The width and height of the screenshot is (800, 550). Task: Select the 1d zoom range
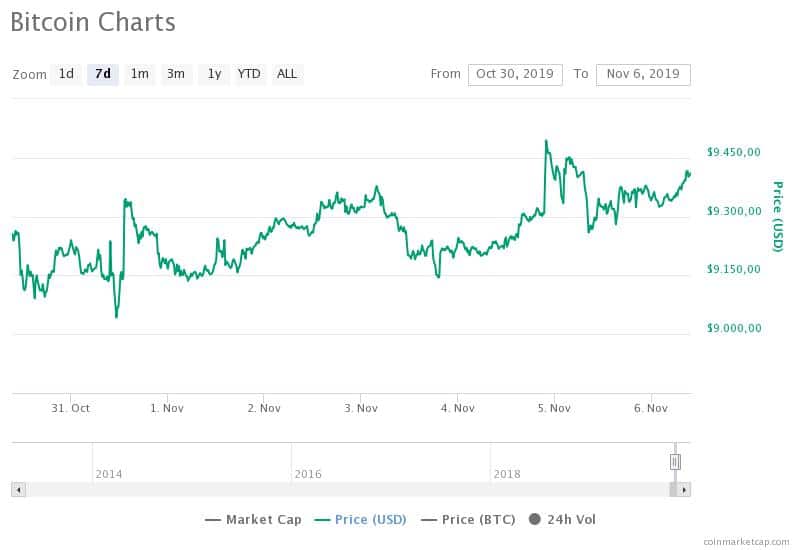pyautogui.click(x=66, y=74)
